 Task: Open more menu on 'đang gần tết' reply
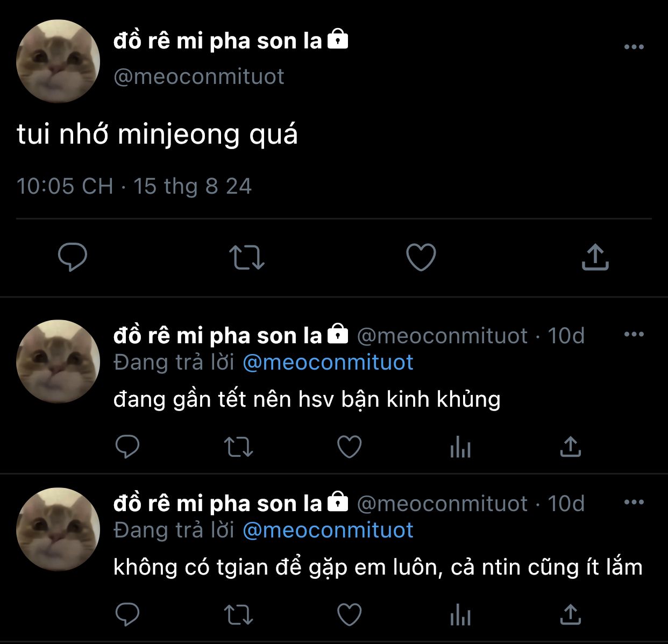click(x=634, y=335)
